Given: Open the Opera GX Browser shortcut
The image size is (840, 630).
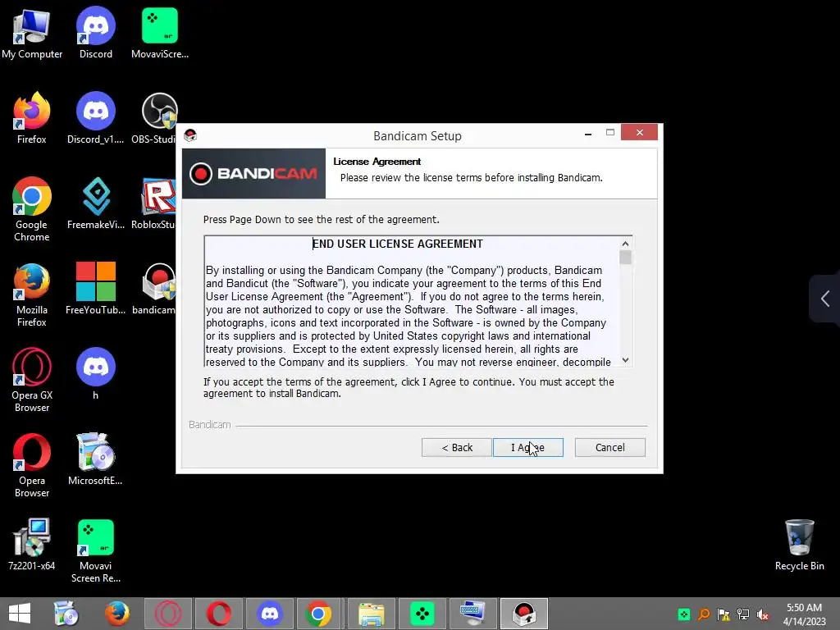Looking at the screenshot, I should 32,379.
